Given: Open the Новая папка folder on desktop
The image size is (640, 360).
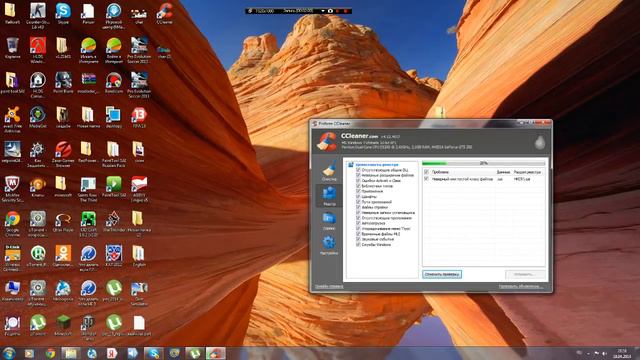Looking at the screenshot, I should [x=88, y=118].
